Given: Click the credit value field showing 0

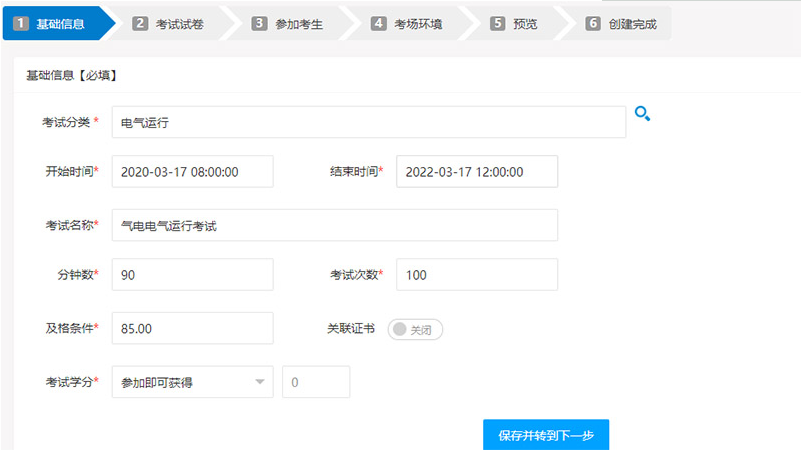Looking at the screenshot, I should [x=316, y=382].
